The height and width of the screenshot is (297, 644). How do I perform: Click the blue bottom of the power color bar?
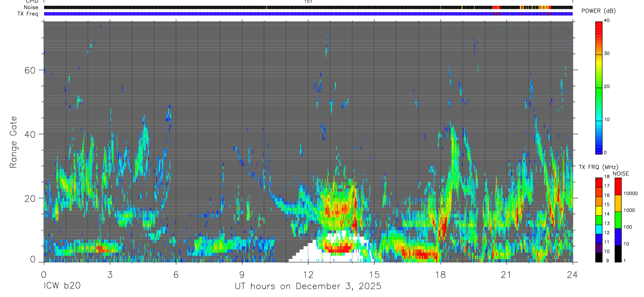click(599, 149)
